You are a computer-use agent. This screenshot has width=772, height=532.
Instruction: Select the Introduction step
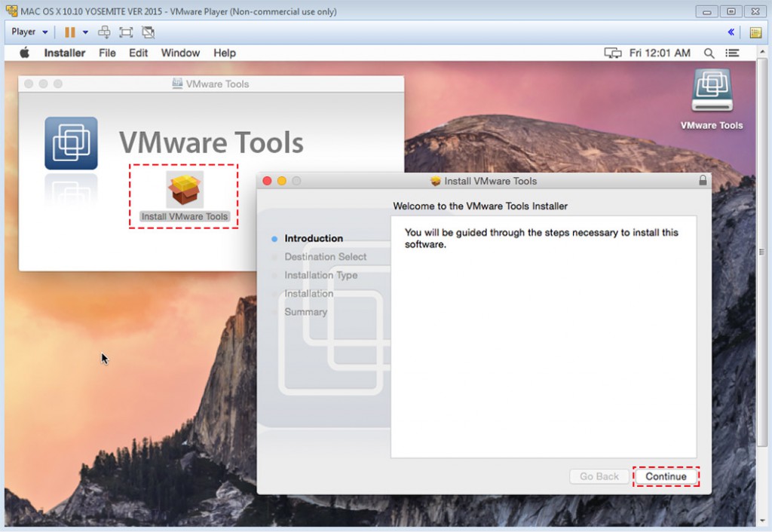[x=314, y=238]
